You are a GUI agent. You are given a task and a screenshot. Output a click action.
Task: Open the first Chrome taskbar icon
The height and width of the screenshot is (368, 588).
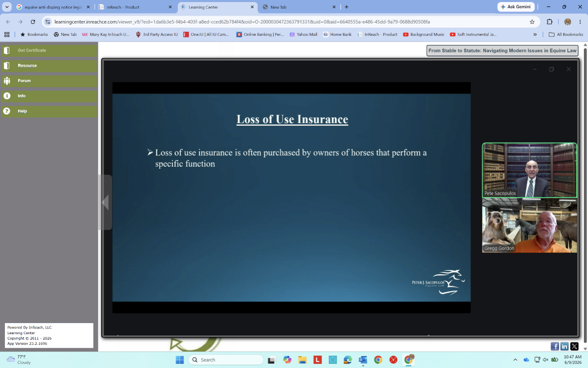coord(378,360)
